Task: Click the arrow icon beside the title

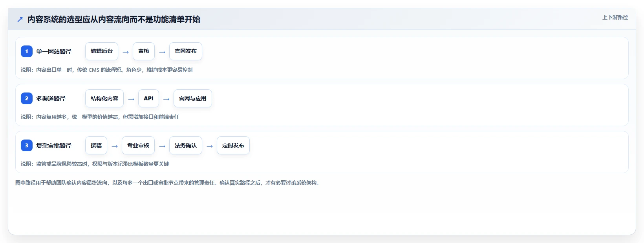Action: coord(20,19)
